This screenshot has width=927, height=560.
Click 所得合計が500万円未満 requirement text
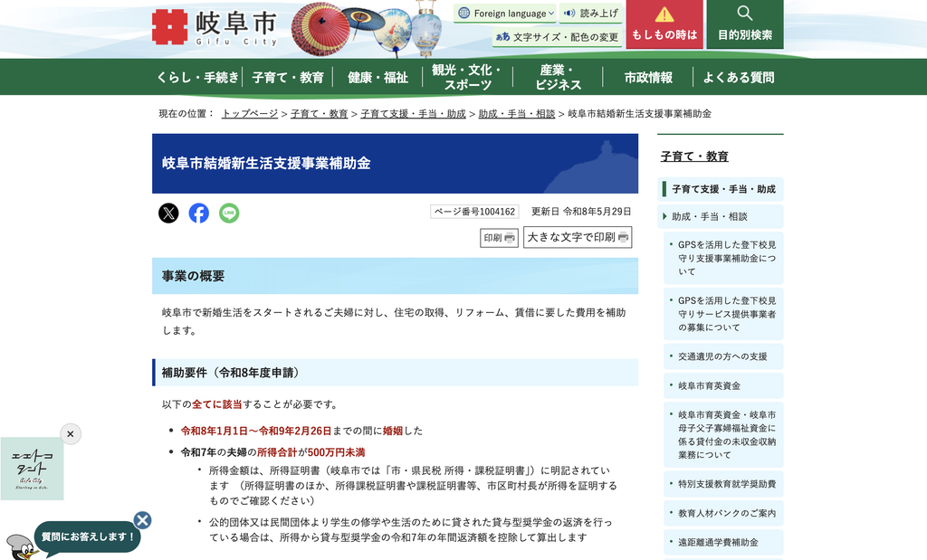coord(311,452)
